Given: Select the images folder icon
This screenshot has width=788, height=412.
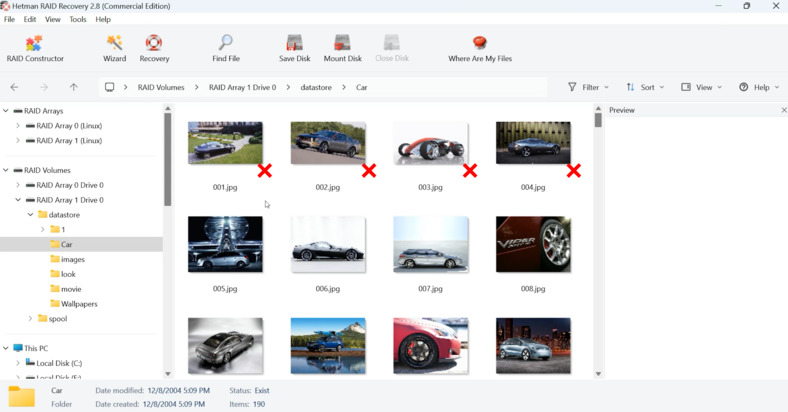Looking at the screenshot, I should pyautogui.click(x=55, y=259).
